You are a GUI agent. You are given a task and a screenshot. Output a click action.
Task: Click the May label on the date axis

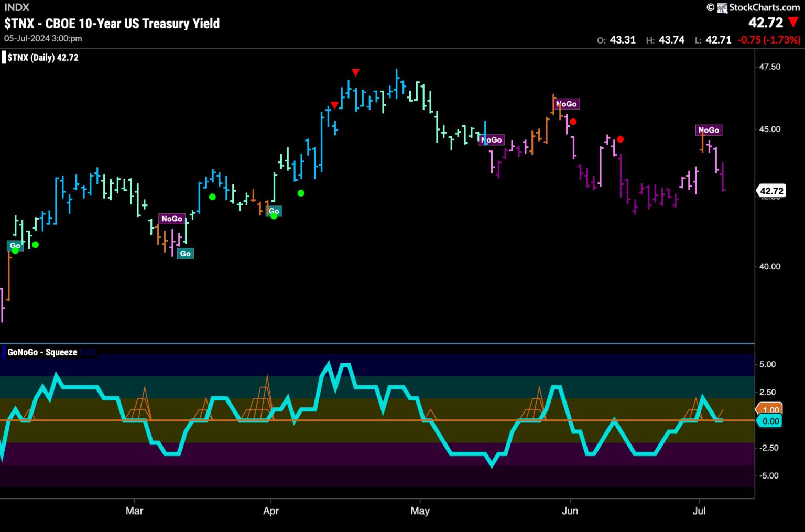[x=420, y=511]
